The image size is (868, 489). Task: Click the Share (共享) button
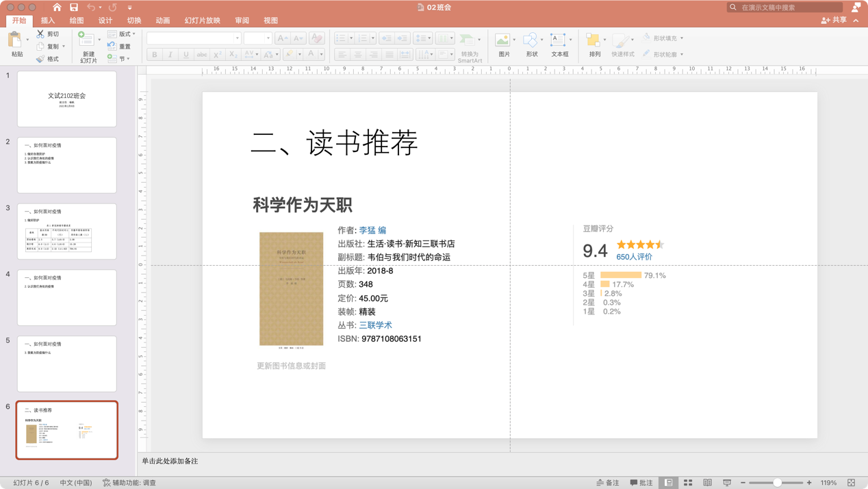[834, 21]
